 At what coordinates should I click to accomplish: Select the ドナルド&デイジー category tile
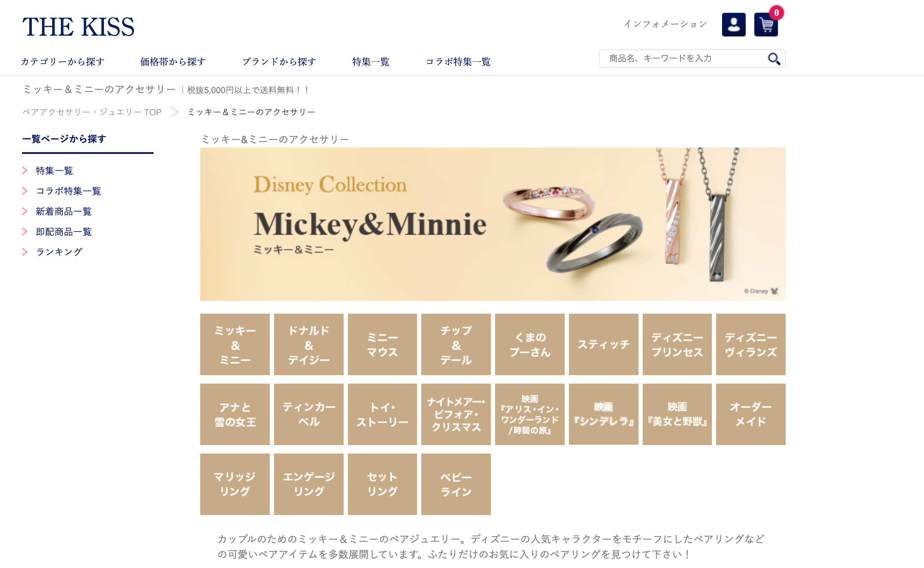(309, 344)
